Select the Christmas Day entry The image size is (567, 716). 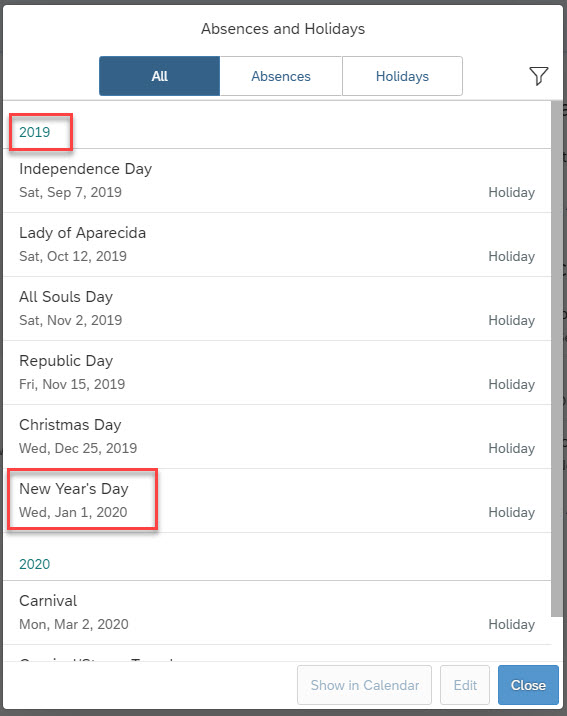[277, 436]
